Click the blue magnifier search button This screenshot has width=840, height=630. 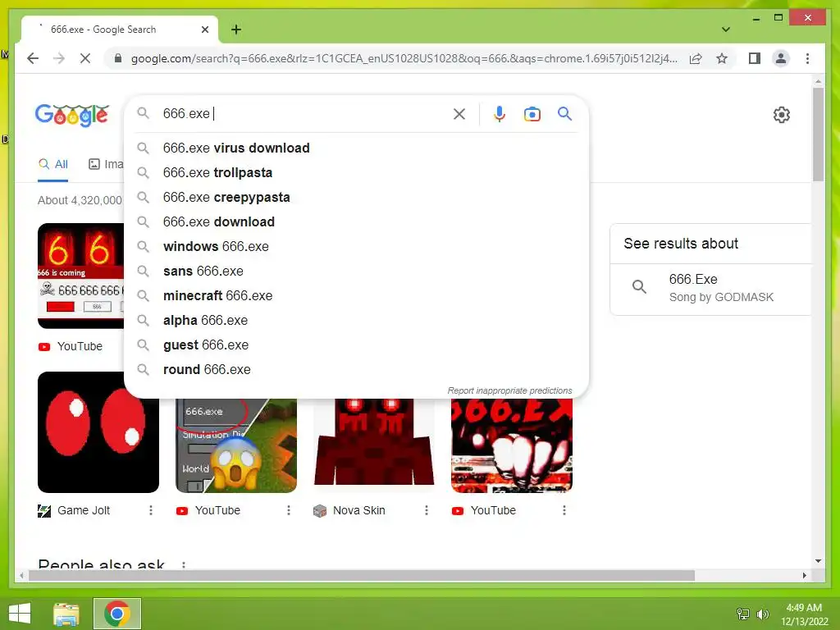pyautogui.click(x=564, y=113)
